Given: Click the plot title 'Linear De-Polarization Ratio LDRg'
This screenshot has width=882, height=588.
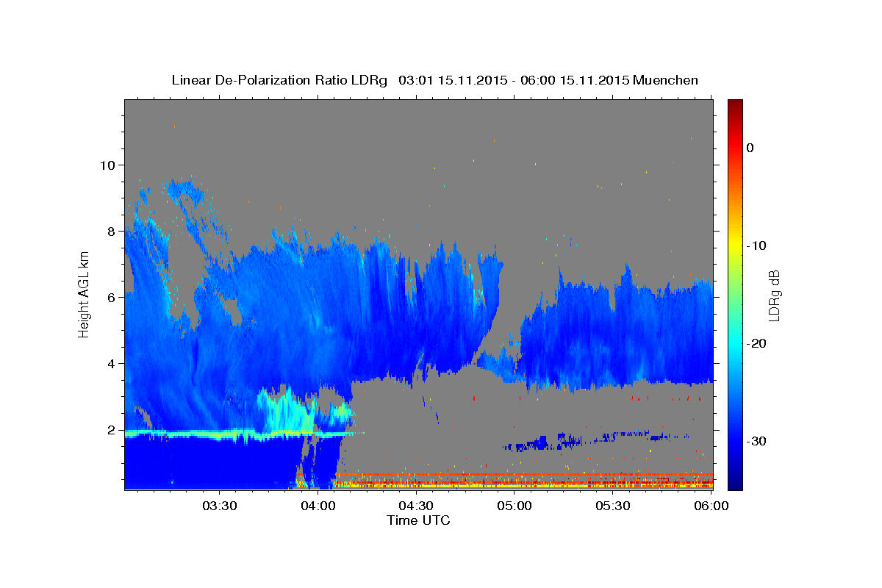Looking at the screenshot, I should pyautogui.click(x=279, y=80).
